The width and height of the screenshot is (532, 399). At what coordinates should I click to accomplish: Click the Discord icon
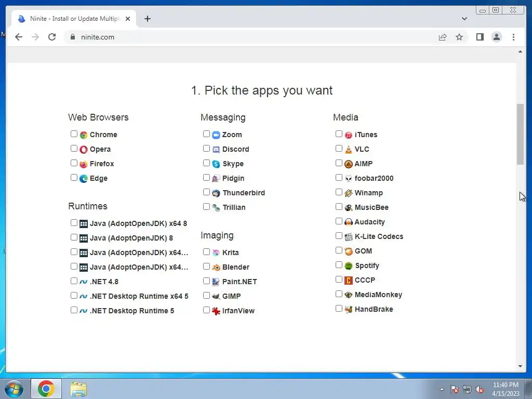point(216,150)
